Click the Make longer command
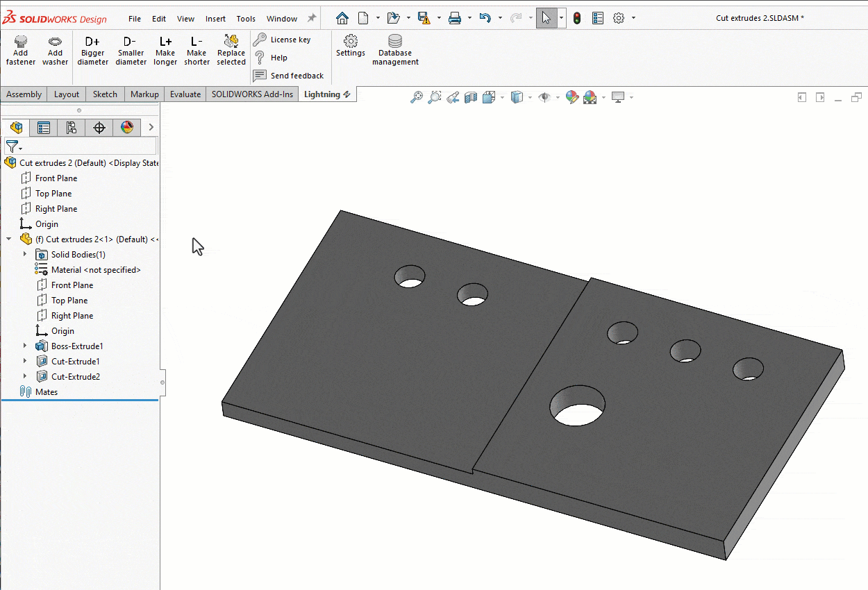 click(165, 51)
